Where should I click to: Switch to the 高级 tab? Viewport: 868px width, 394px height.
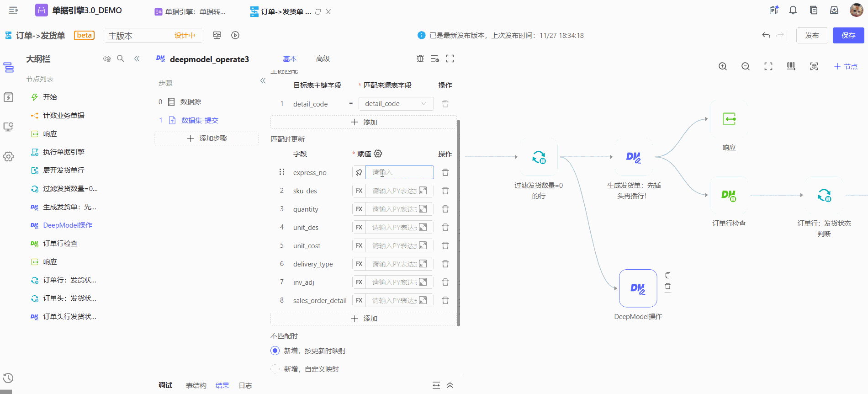coord(323,59)
